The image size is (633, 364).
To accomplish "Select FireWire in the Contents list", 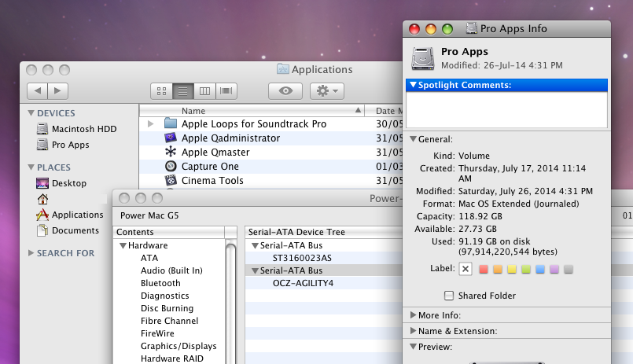I will tap(157, 333).
